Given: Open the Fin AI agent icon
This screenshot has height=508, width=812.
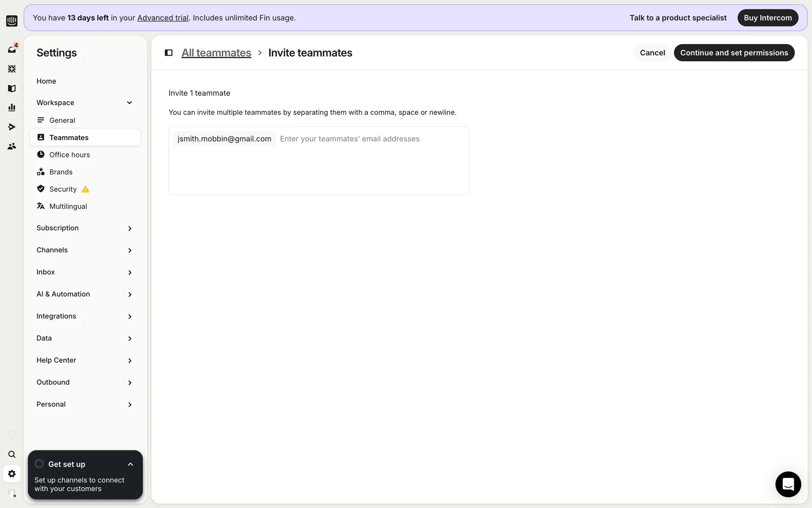Looking at the screenshot, I should coord(12,69).
